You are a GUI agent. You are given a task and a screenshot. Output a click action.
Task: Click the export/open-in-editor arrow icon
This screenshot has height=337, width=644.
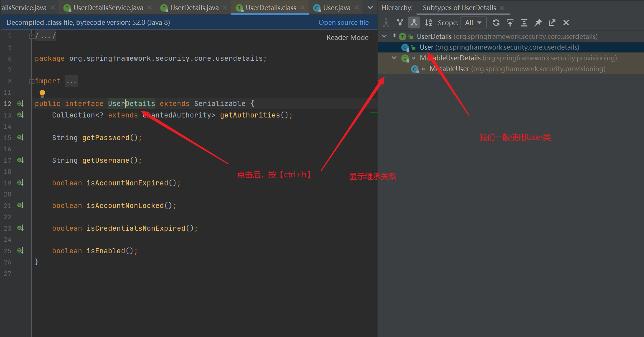(552, 22)
